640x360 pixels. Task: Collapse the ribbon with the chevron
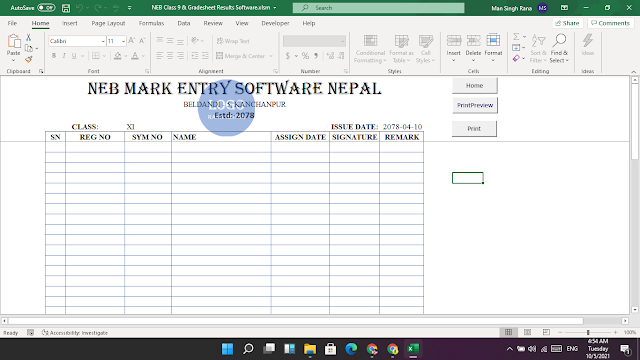click(x=633, y=71)
